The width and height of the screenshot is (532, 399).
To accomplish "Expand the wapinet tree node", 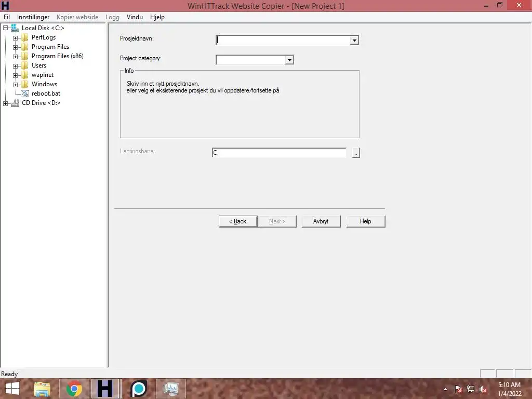I will coord(15,75).
